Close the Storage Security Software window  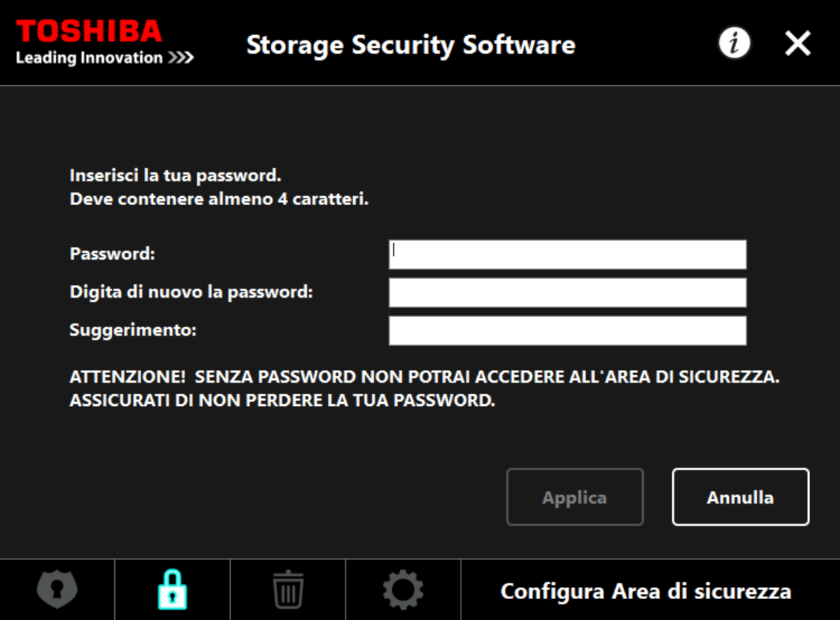click(797, 43)
